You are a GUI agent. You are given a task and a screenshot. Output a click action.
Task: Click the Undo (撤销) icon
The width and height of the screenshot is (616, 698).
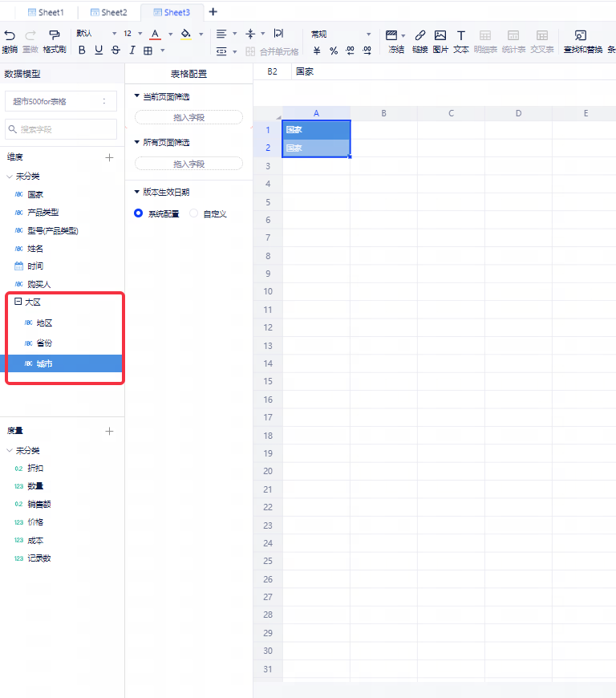tap(10, 35)
